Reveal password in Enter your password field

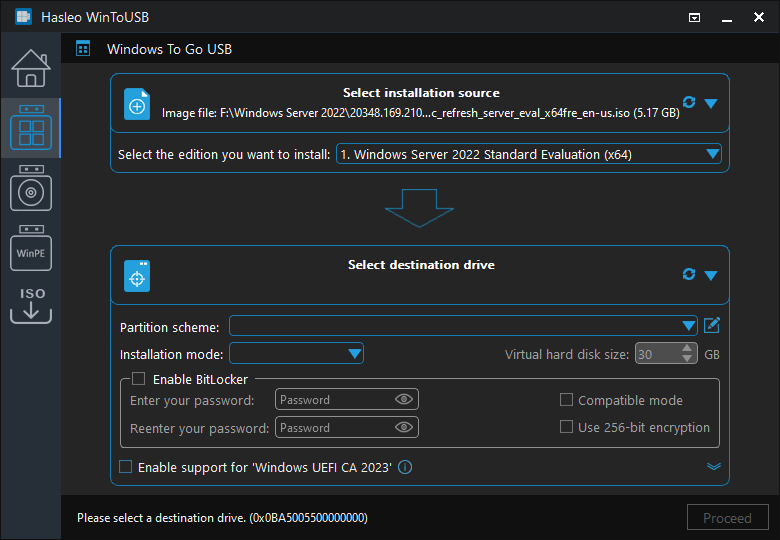point(403,399)
